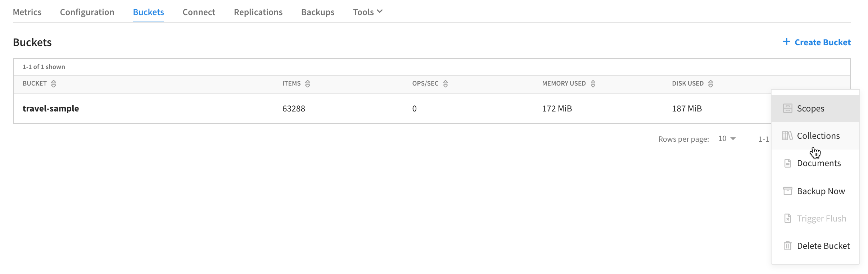868x274 pixels.
Task: Click the Delete Bucket trash icon
Action: click(x=788, y=246)
